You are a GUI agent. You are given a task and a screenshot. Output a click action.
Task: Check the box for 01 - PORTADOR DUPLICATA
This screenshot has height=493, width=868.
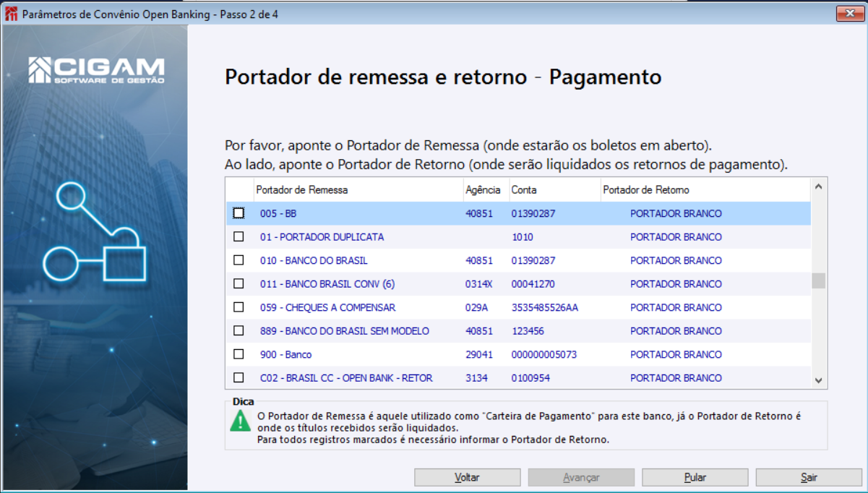click(x=239, y=237)
